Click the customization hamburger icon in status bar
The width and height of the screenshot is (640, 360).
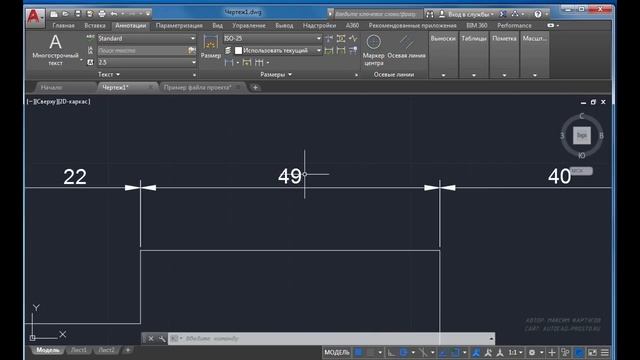click(605, 352)
